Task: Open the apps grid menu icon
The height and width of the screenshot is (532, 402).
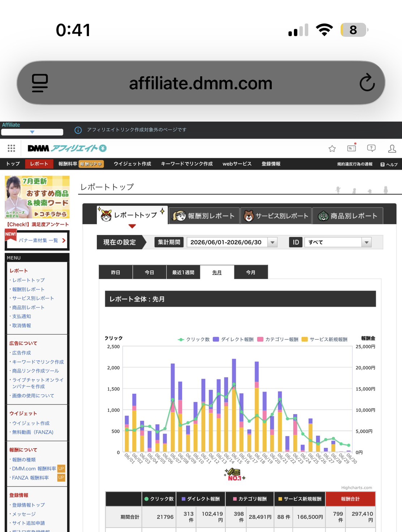Action: click(12, 148)
